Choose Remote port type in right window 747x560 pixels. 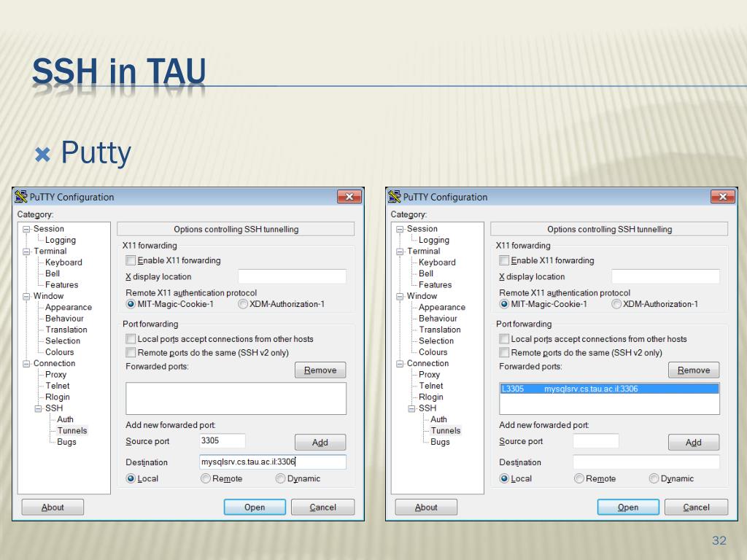pos(578,478)
